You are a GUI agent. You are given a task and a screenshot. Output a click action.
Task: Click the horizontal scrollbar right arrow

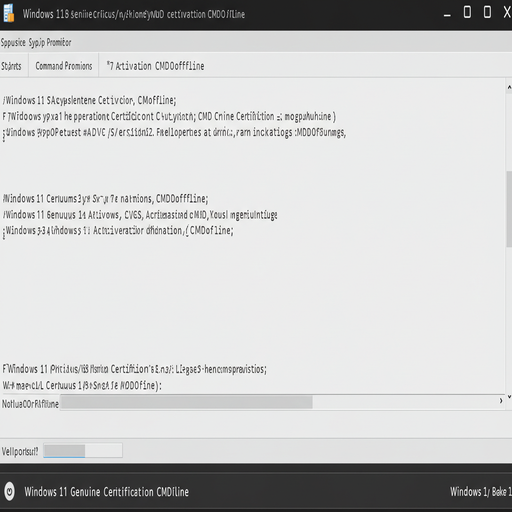click(x=501, y=401)
